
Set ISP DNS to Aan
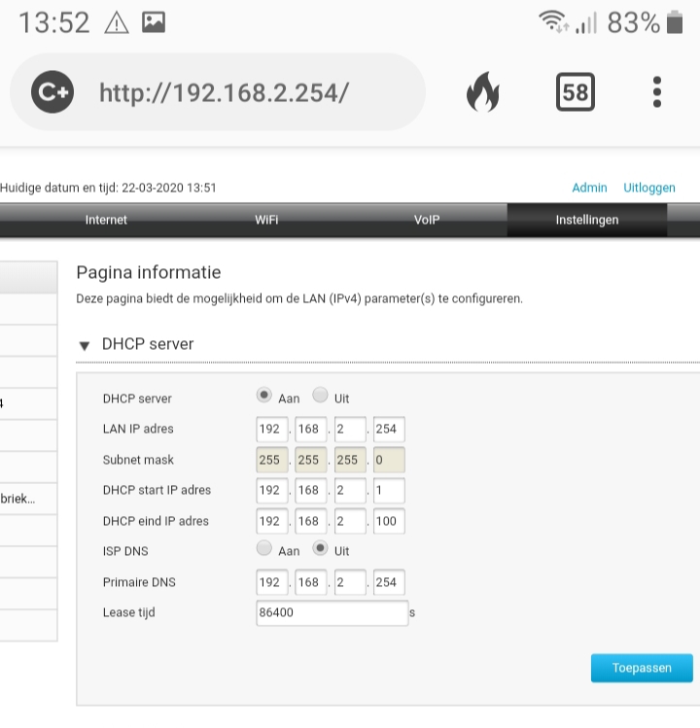pyautogui.click(x=263, y=548)
